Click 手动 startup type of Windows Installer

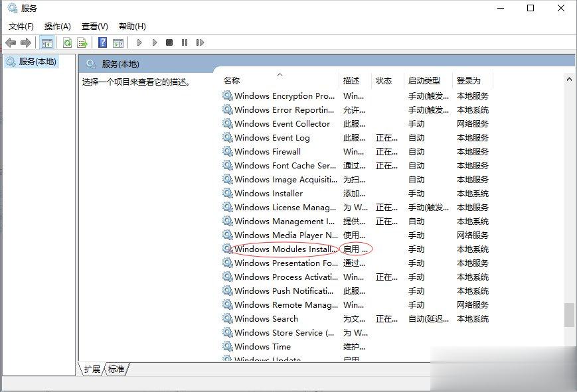(x=416, y=194)
